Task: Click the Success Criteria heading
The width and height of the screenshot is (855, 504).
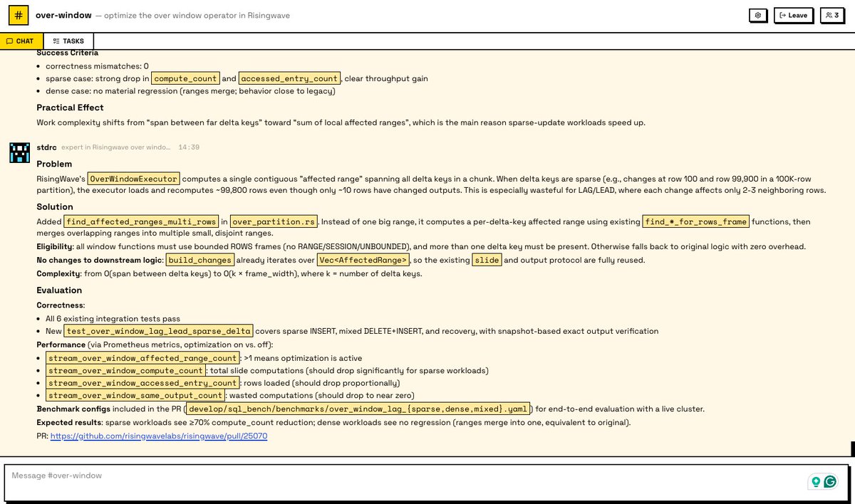Action: (x=67, y=53)
